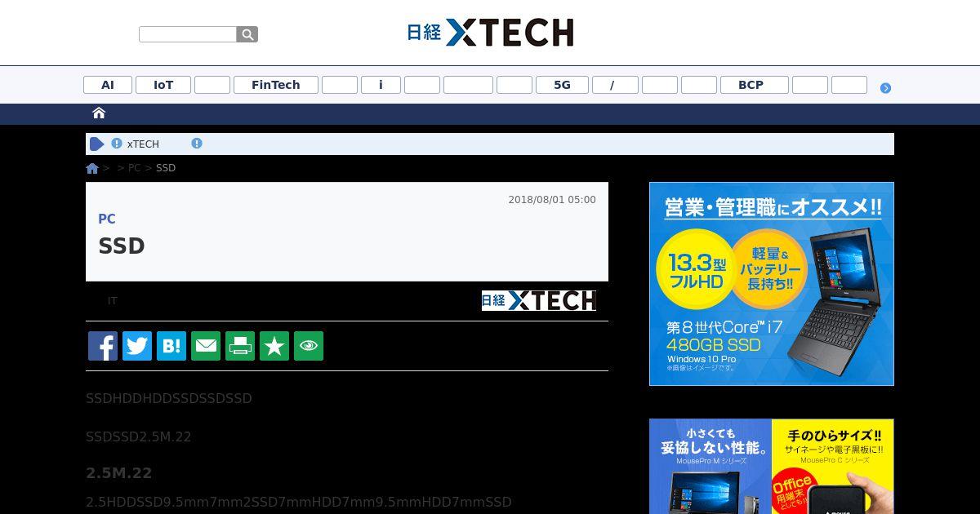This screenshot has width=980, height=514.
Task: Bookmark with Hatena B! icon
Action: (171, 346)
